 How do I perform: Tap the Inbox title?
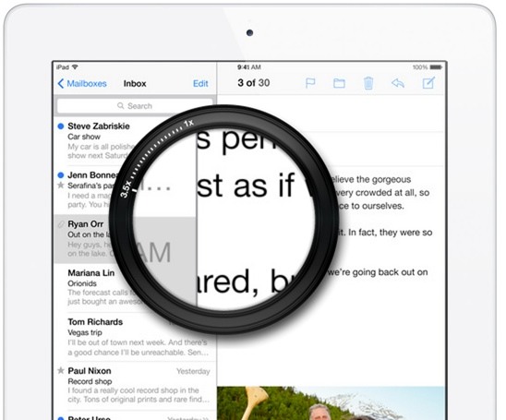135,84
